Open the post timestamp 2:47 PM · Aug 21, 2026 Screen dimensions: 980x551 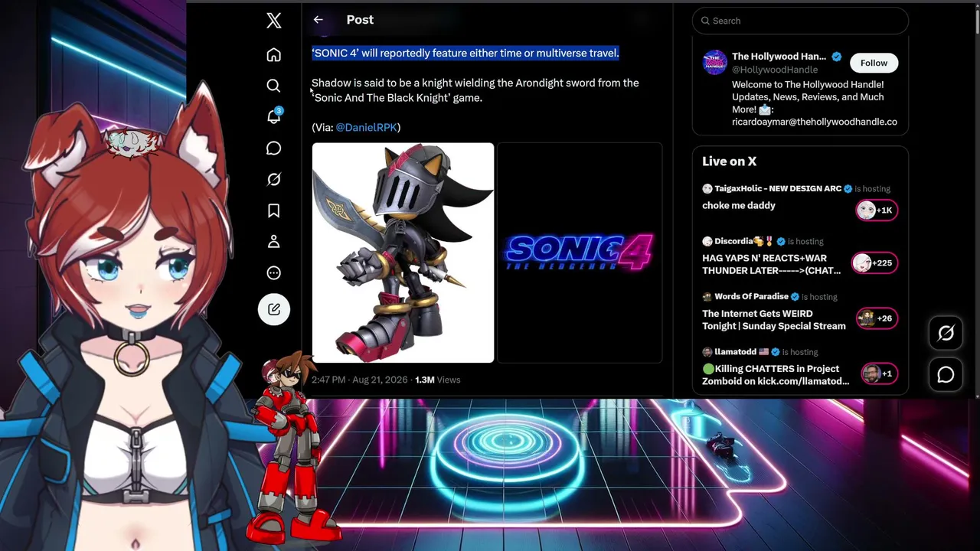(x=359, y=380)
